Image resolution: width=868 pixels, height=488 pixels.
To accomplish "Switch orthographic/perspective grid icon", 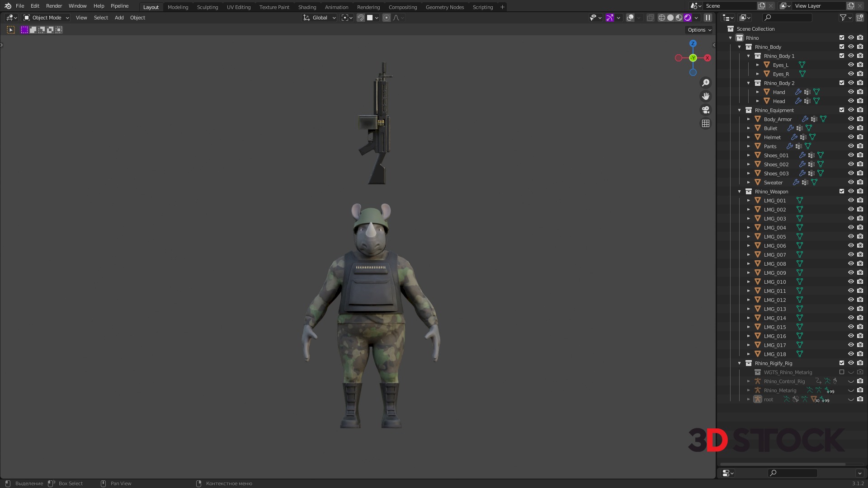I will 706,123.
